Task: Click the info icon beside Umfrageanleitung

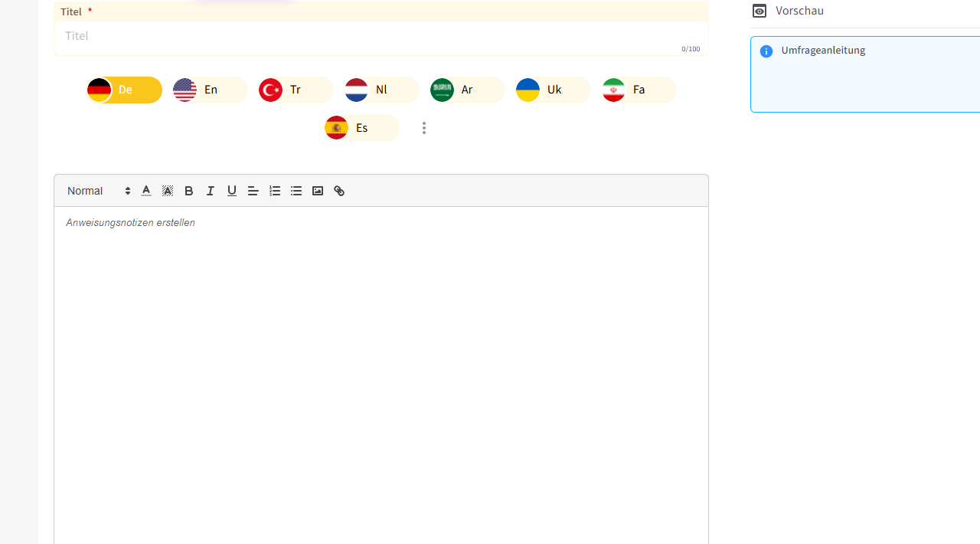Action: click(766, 51)
